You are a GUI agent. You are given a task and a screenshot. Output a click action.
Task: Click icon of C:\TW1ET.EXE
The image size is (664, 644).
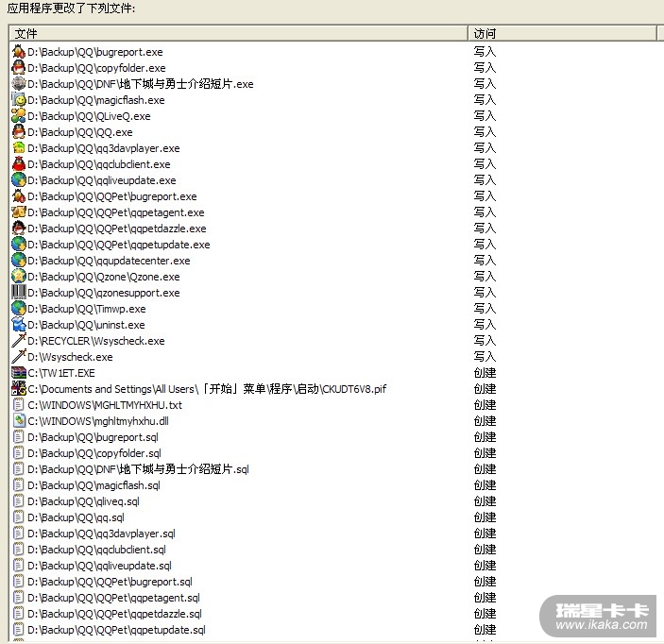19,373
